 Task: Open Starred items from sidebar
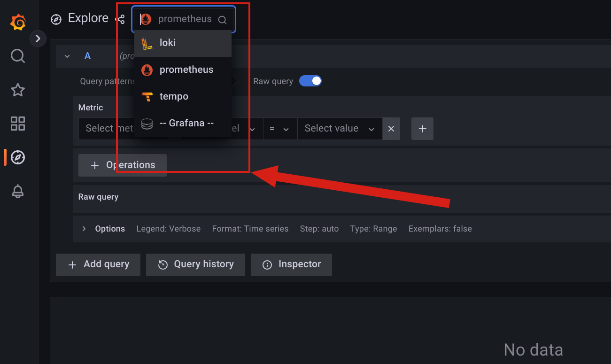click(x=18, y=90)
